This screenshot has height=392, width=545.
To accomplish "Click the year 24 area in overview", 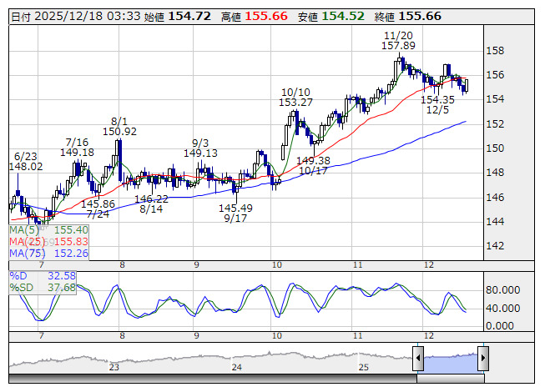I will (x=237, y=366).
